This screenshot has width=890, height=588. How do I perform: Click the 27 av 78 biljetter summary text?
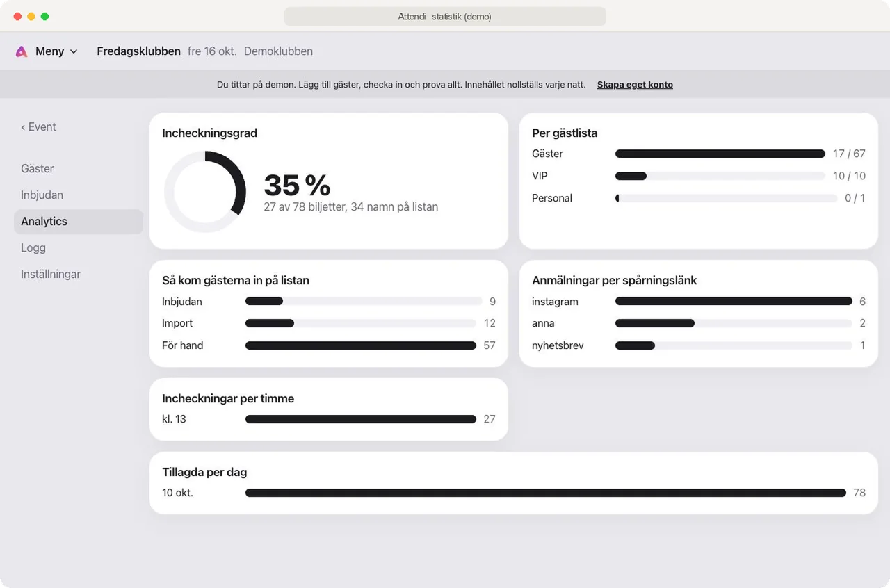(350, 207)
